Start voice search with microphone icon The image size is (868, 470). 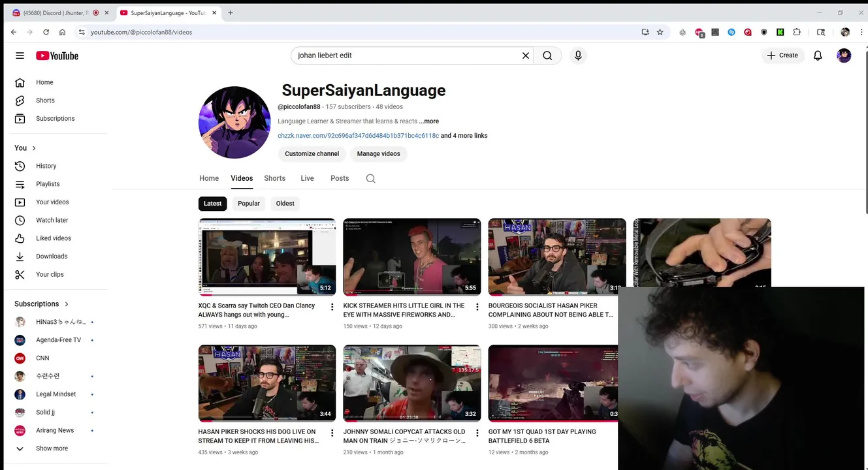click(x=578, y=55)
